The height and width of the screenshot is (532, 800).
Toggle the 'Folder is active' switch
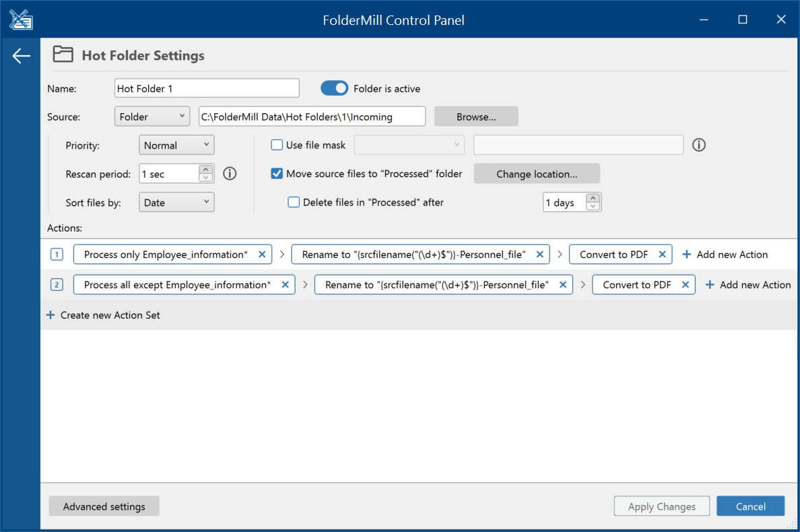334,88
